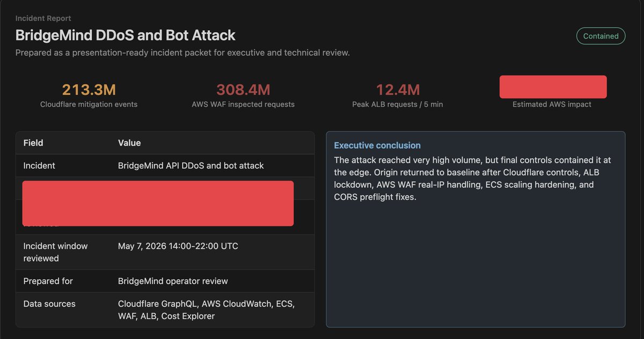The image size is (644, 339).
Task: Select the Cloudflare GraphQL data sources value
Action: (206, 310)
